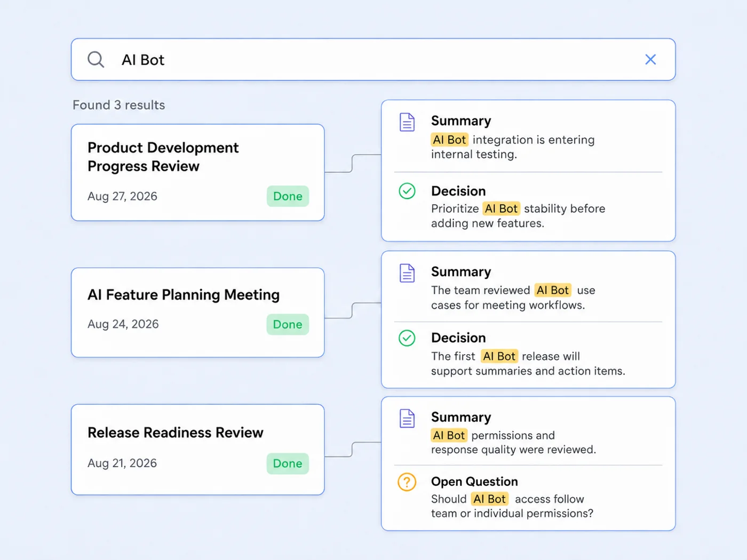The height and width of the screenshot is (560, 747).
Task: Click 'cases for meeting workflows.' text
Action: tap(508, 305)
